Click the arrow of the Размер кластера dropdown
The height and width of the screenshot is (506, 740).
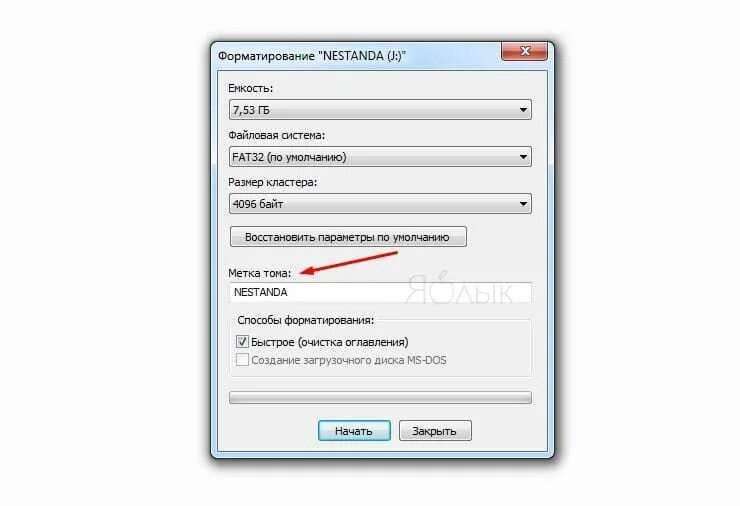coord(523,204)
